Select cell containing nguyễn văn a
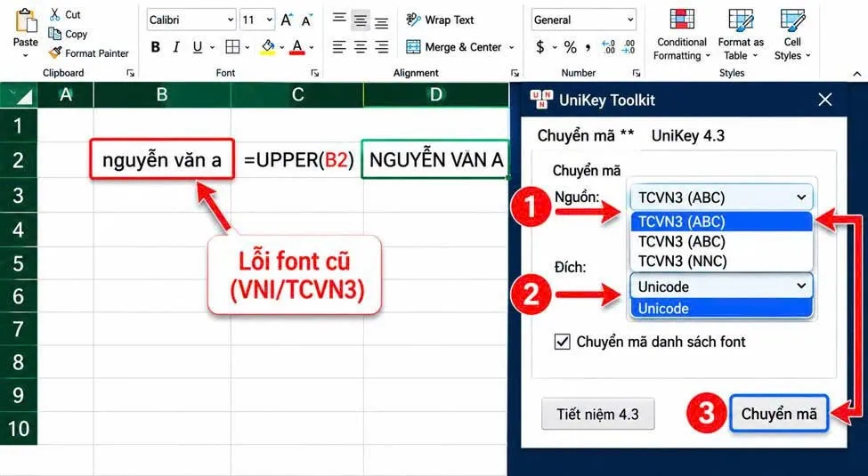This screenshot has height=476, width=868. pyautogui.click(x=162, y=159)
